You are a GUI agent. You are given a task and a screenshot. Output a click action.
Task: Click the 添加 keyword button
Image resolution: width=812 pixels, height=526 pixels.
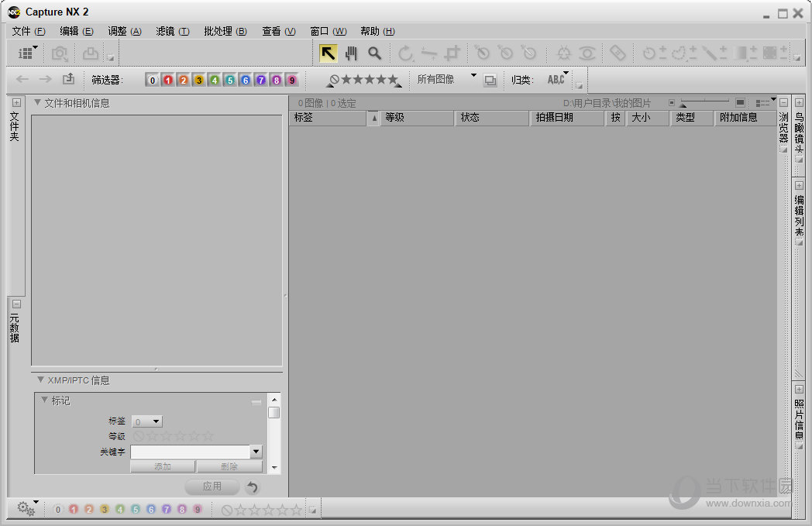(x=163, y=466)
